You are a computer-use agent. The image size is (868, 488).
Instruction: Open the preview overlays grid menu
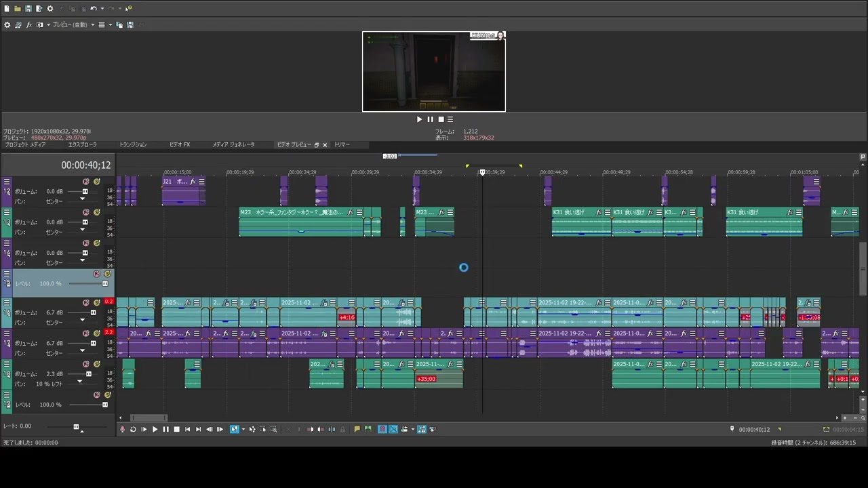click(x=102, y=25)
